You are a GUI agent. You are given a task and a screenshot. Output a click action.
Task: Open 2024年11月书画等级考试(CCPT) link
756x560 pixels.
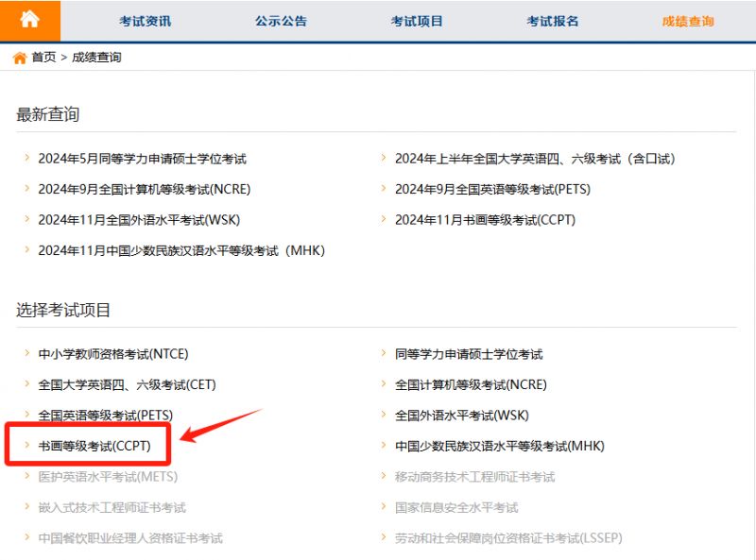485,220
